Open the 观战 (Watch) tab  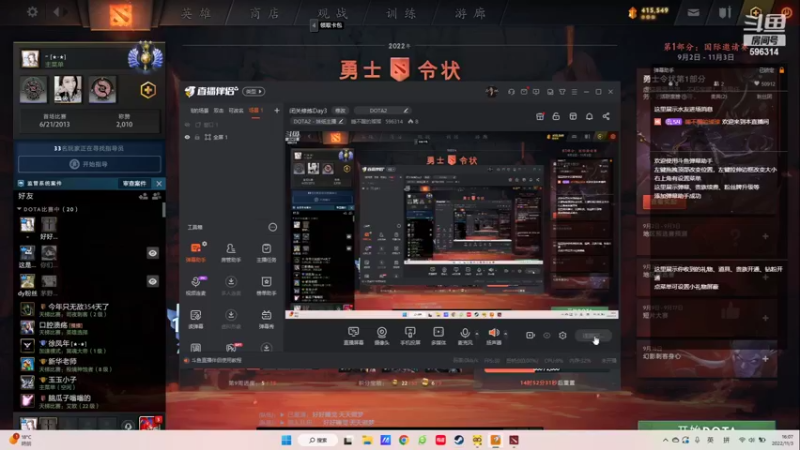tap(333, 13)
